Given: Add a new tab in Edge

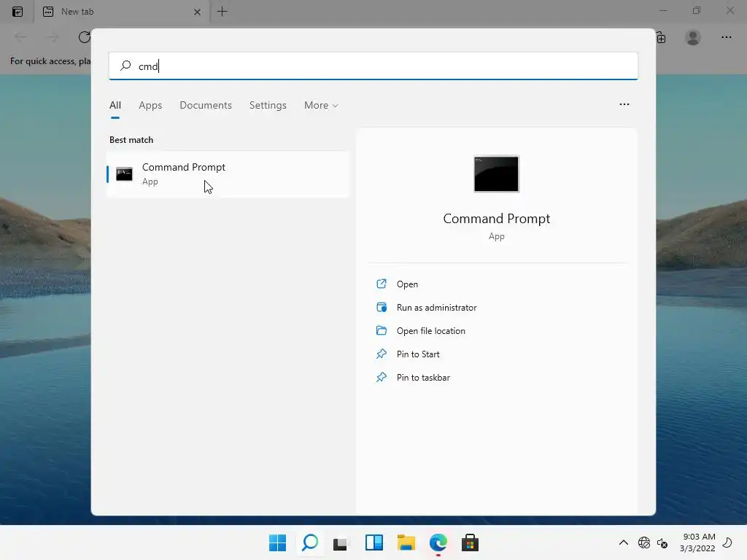Looking at the screenshot, I should click(x=222, y=12).
